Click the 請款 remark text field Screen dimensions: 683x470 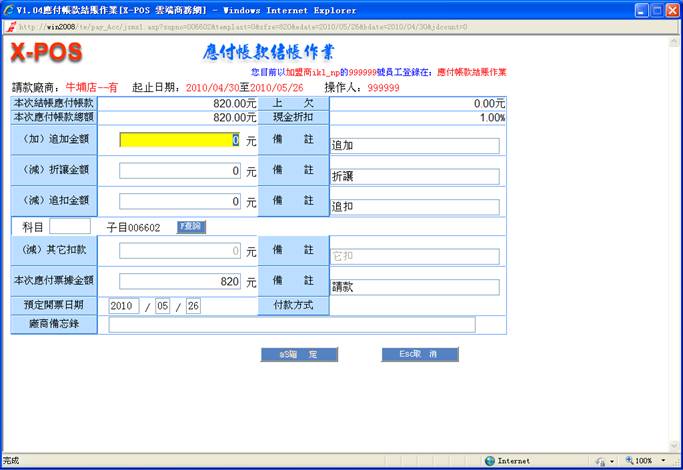[414, 288]
